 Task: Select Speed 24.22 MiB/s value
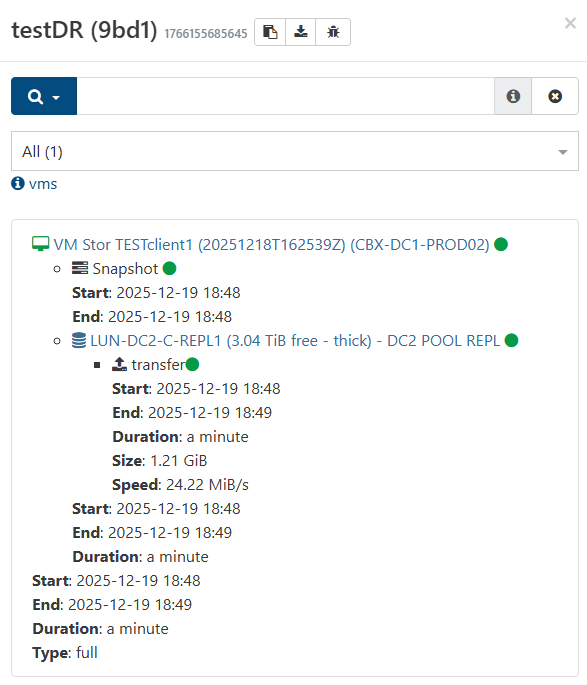(x=207, y=485)
